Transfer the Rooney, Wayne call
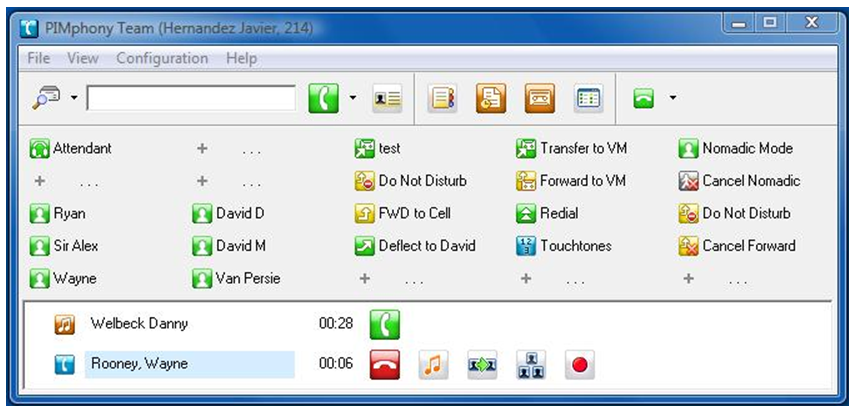 click(x=482, y=364)
